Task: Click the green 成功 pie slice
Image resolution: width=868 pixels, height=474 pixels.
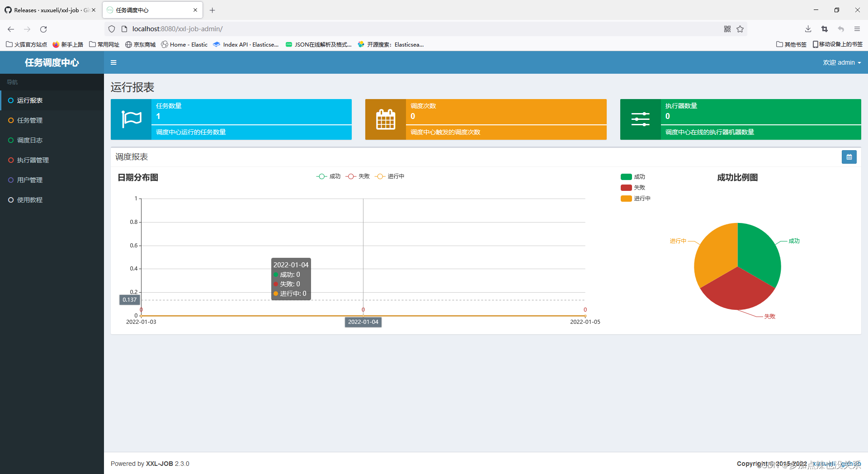Action: (x=759, y=254)
